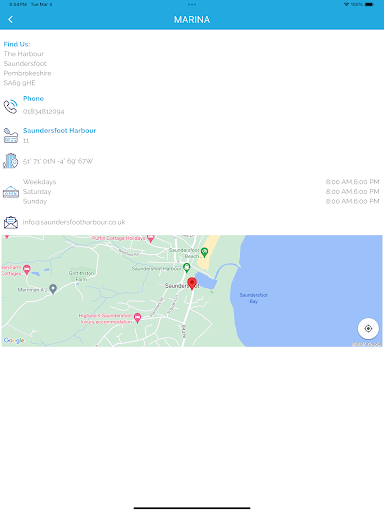Tap The Harbour address line
The image size is (384, 512).
24,54
